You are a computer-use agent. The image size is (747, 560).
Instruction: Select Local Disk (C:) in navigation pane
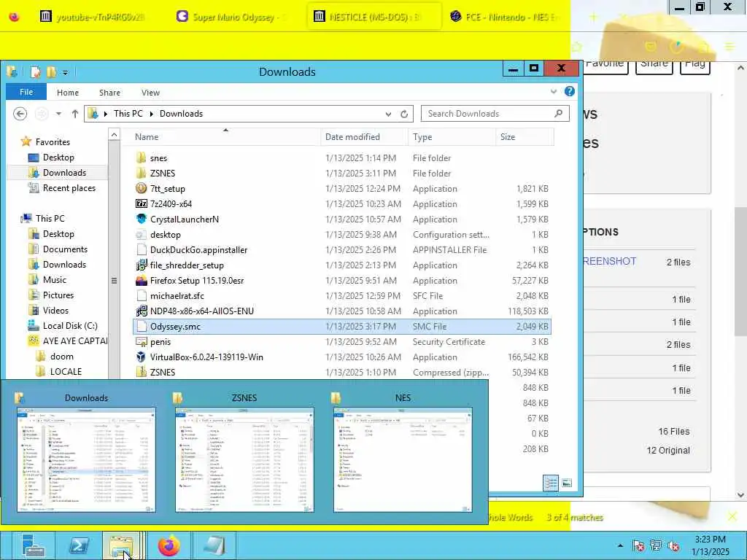63,326
